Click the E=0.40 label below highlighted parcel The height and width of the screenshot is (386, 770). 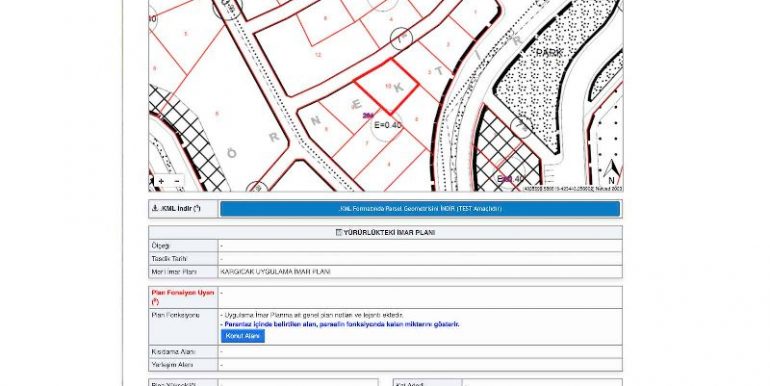point(387,125)
